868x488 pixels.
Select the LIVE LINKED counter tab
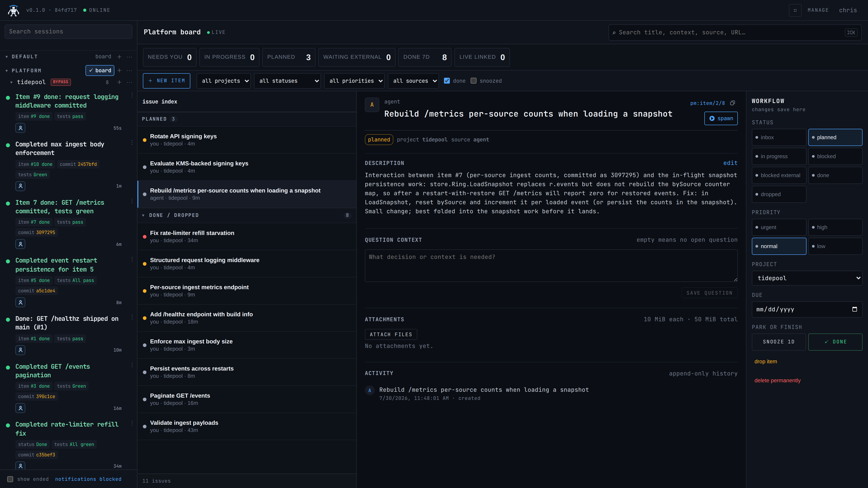click(x=482, y=57)
